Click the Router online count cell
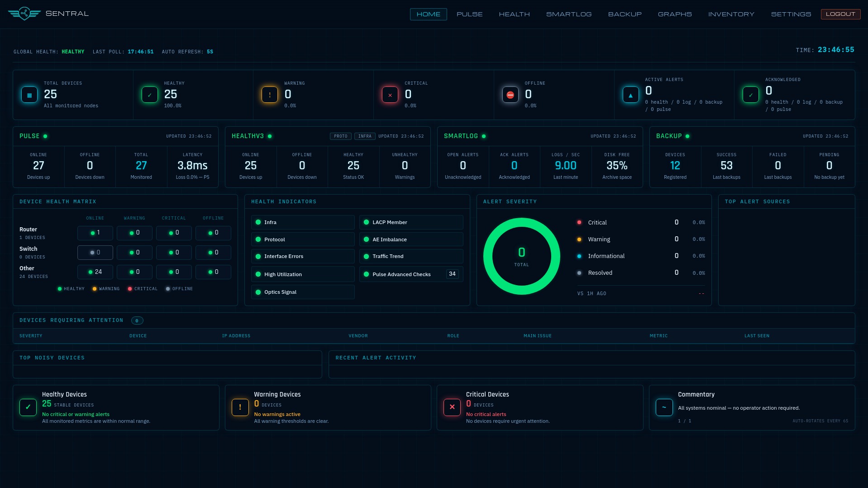 (x=95, y=233)
